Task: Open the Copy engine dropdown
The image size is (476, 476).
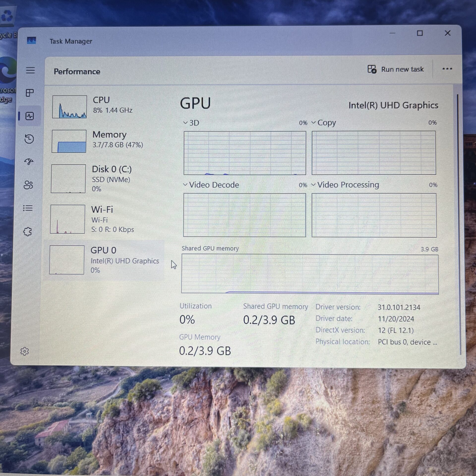Action: [x=324, y=123]
